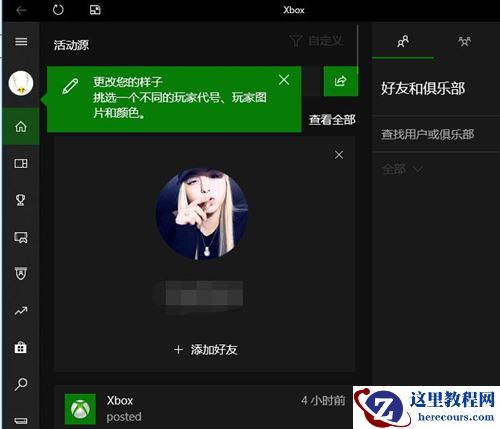Open the snap window icon in title bar
Image resolution: width=500 pixels, height=429 pixels.
click(95, 10)
